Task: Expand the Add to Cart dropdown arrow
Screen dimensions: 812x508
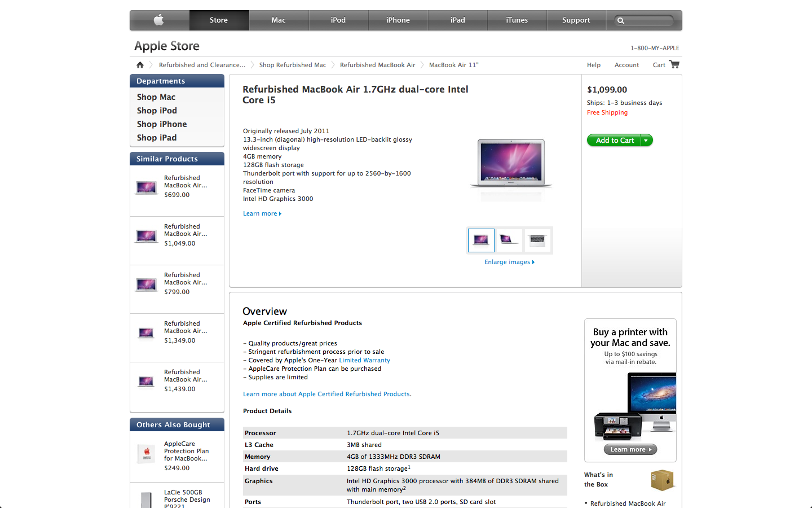Action: 647,141
